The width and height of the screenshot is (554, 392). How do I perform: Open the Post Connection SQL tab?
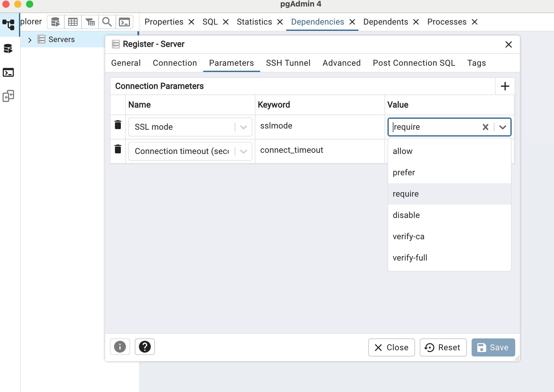pyautogui.click(x=414, y=63)
